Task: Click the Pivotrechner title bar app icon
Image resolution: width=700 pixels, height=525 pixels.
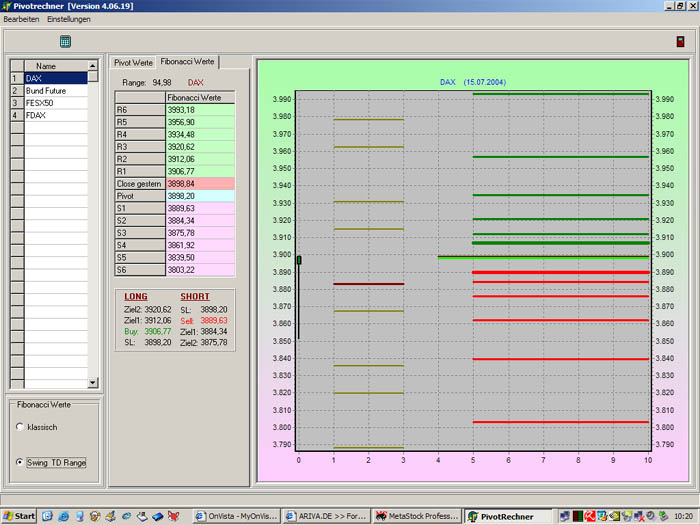Action: [7, 6]
